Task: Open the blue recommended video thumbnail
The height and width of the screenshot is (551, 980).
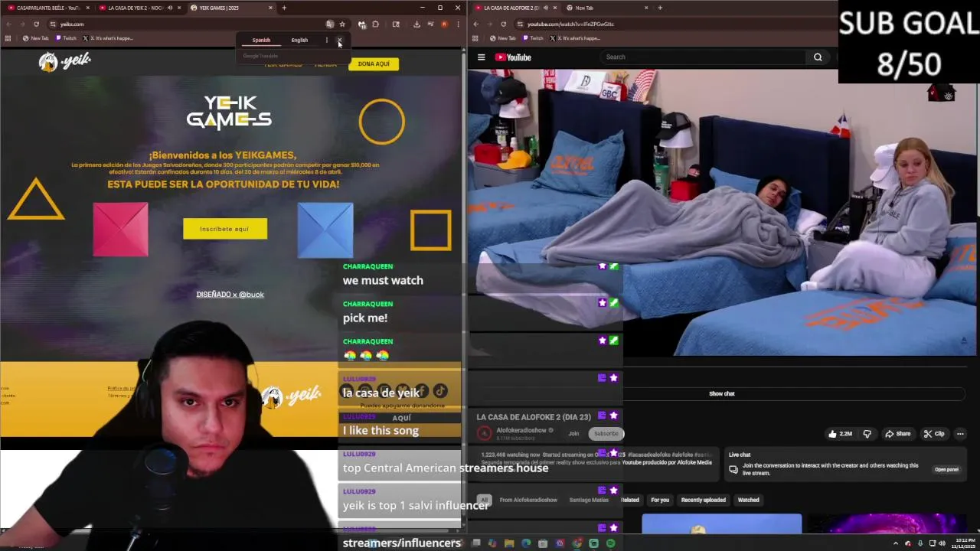Action: [721, 524]
